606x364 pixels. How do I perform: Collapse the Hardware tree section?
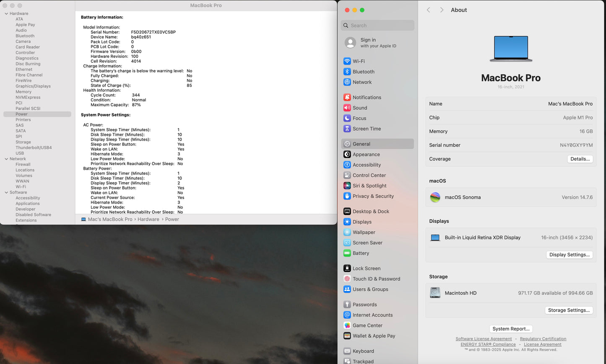coord(6,14)
